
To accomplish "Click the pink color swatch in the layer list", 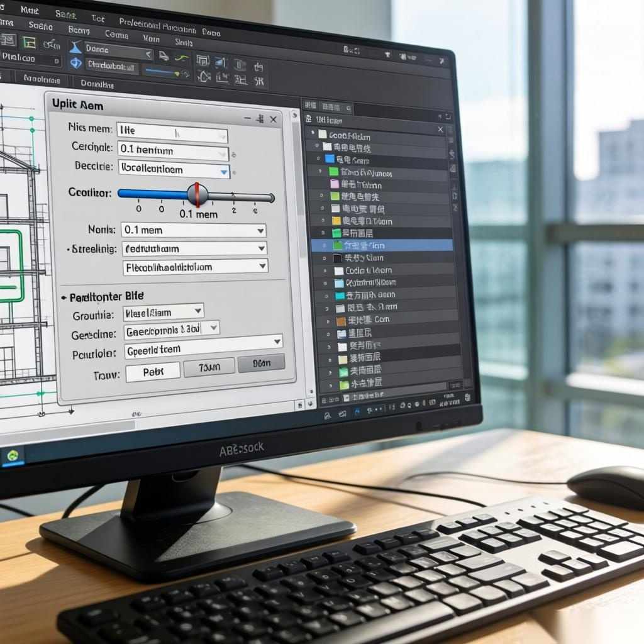I will click(x=335, y=183).
